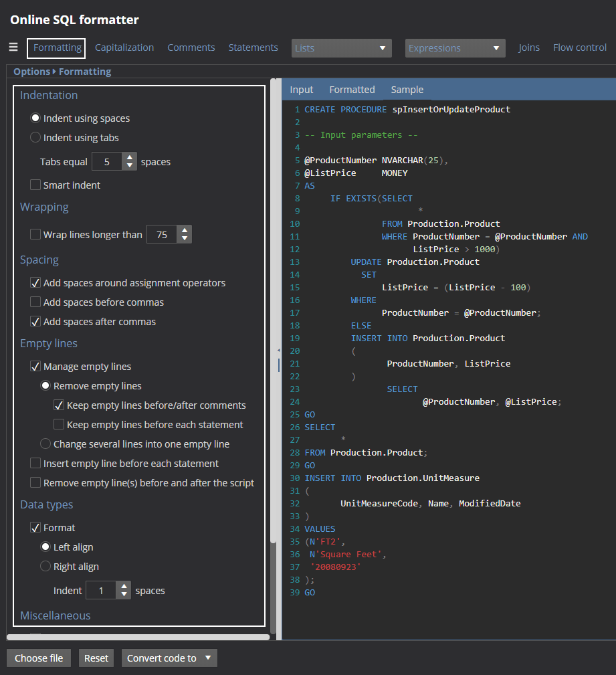
Task: Click the Indentation section heading
Action: point(49,95)
